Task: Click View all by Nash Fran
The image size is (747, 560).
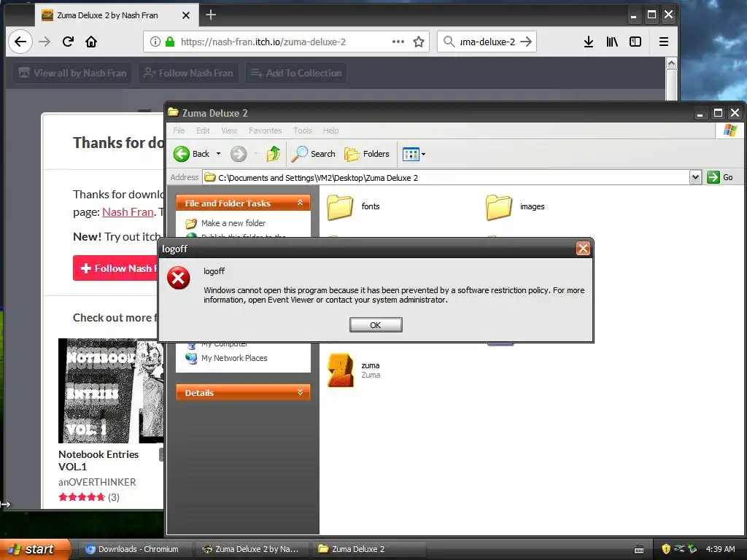Action: tap(72, 73)
